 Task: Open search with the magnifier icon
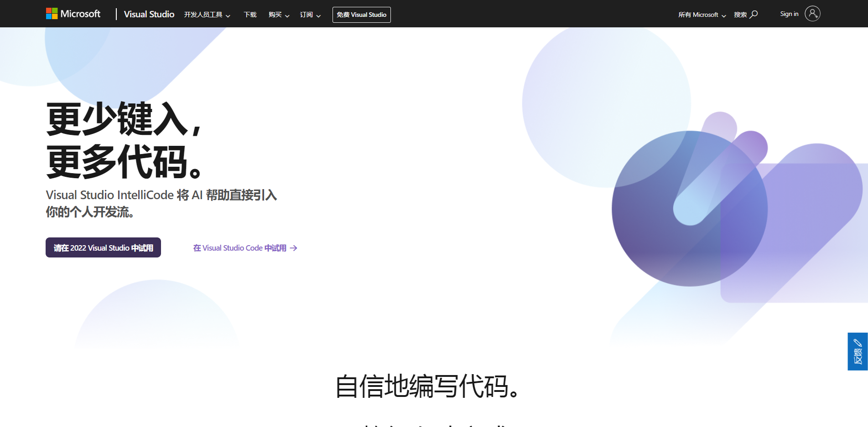pyautogui.click(x=754, y=14)
